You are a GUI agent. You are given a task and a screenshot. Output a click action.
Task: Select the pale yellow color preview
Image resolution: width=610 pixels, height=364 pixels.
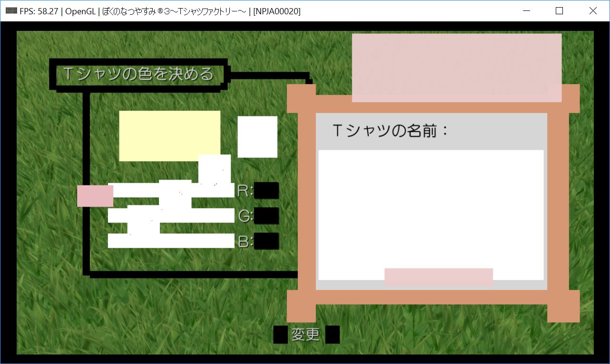(169, 135)
